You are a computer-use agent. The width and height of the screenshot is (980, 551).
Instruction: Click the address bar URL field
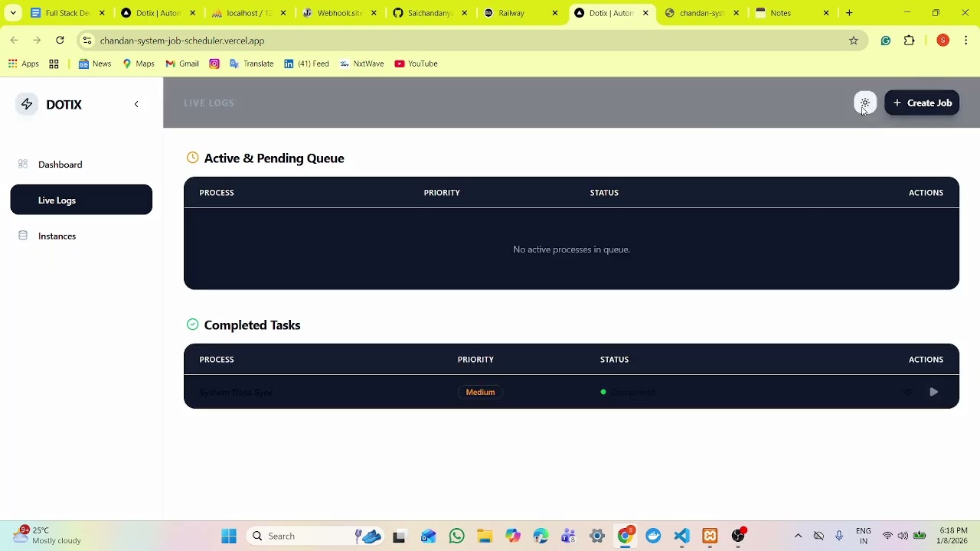[x=473, y=41]
